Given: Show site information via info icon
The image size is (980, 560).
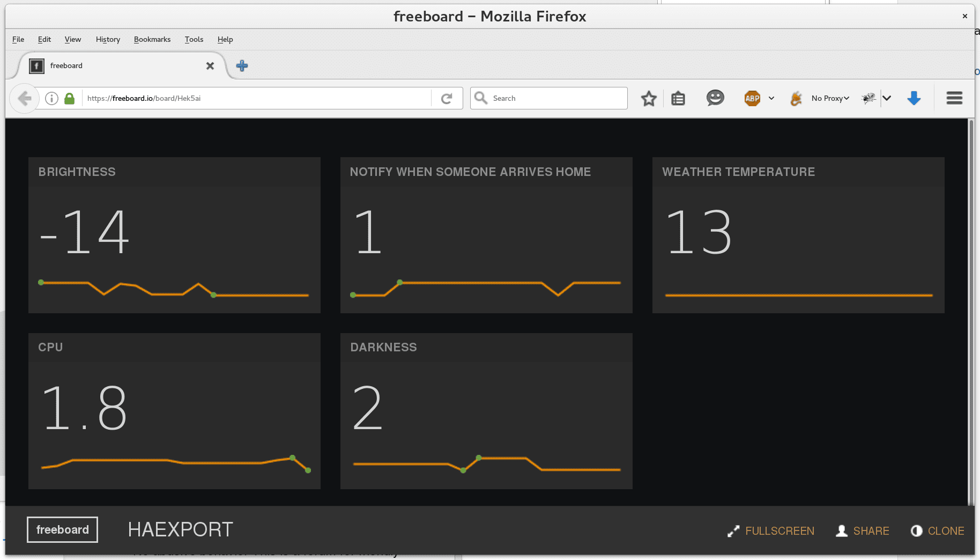Looking at the screenshot, I should tap(51, 99).
